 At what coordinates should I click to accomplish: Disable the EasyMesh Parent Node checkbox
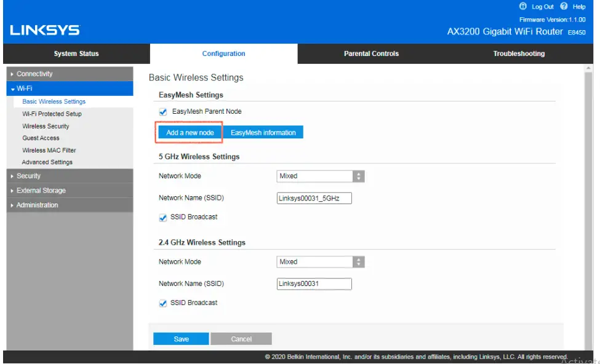pyautogui.click(x=162, y=111)
